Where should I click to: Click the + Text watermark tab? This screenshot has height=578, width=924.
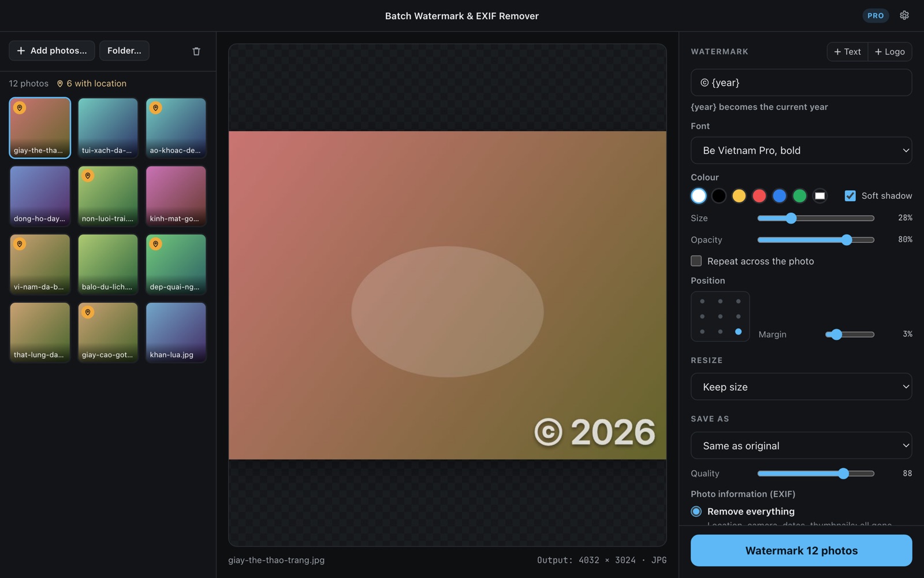847,51
